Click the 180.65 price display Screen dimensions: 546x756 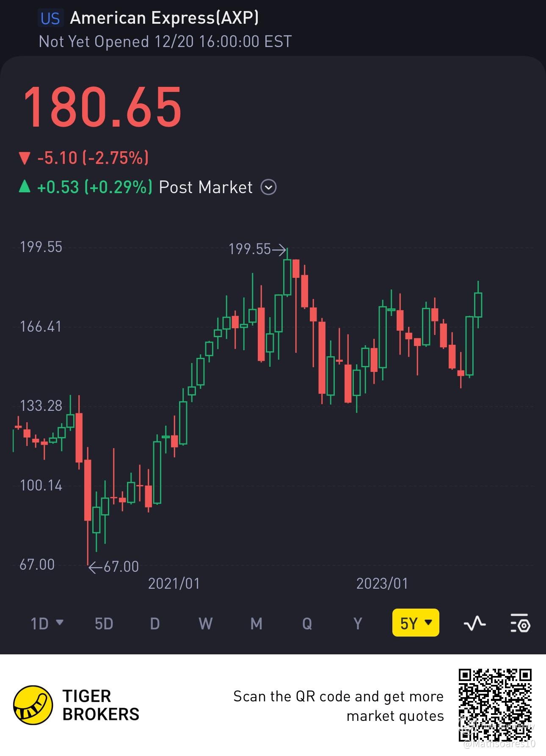pos(102,107)
